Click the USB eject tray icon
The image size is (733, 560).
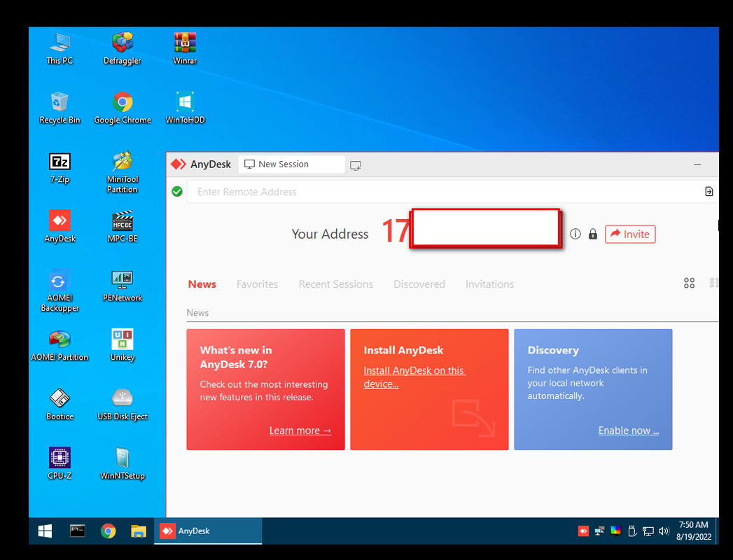632,531
